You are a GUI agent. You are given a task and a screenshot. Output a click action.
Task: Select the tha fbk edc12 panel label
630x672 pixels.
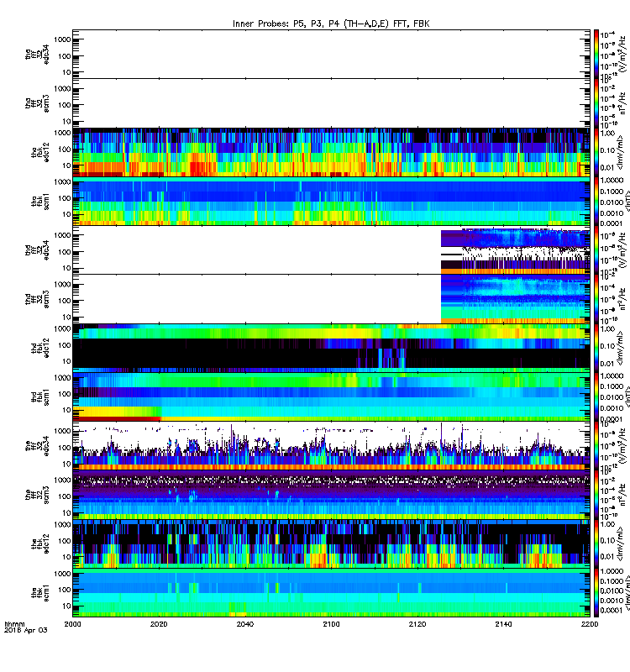[x=40, y=152]
